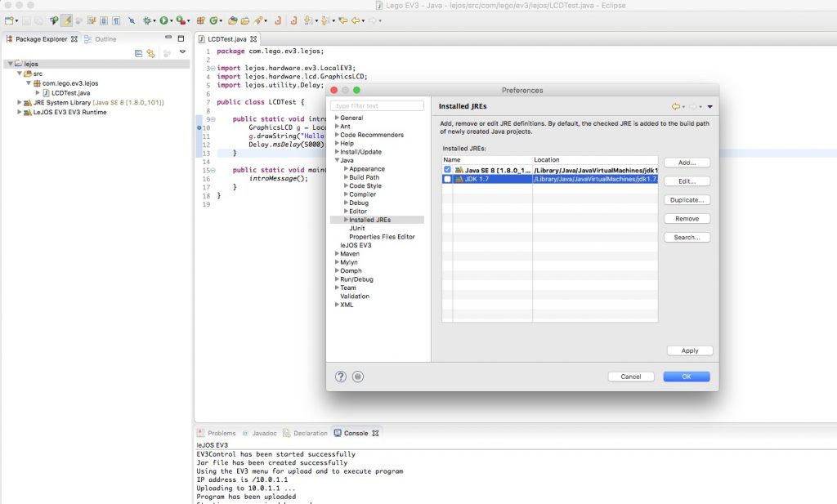This screenshot has width=837, height=504.
Task: Click the Edit... button
Action: coord(687,181)
